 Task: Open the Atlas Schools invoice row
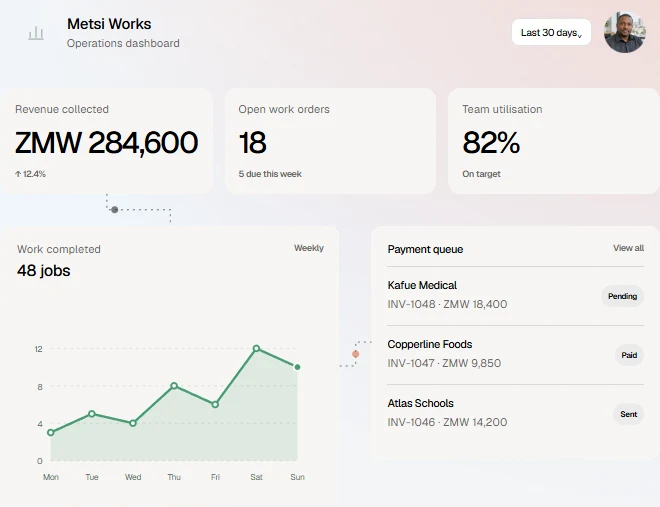tap(515, 413)
